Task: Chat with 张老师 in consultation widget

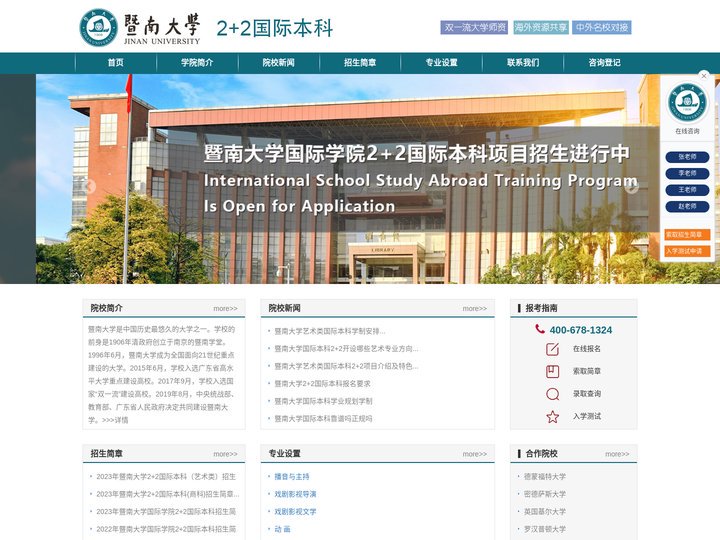Action: [x=687, y=157]
